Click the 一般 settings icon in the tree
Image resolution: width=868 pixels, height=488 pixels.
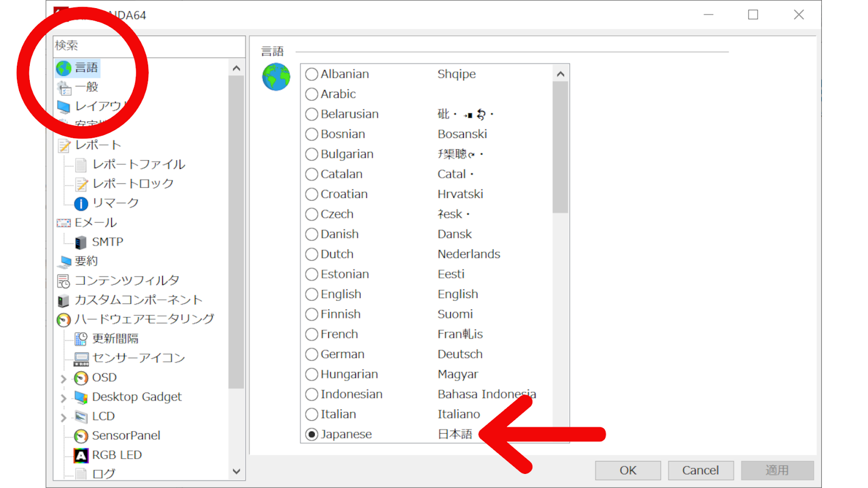tap(64, 87)
